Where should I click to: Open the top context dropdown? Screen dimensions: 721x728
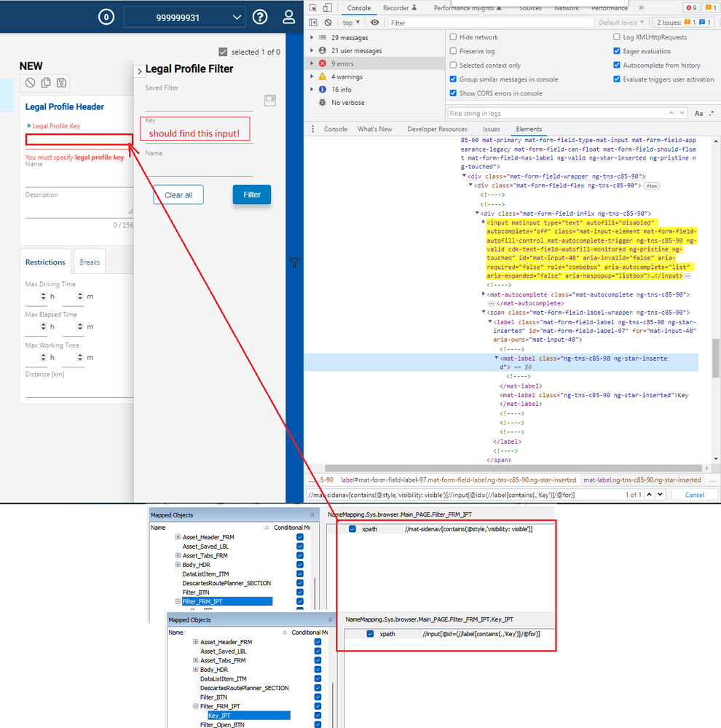(x=351, y=23)
